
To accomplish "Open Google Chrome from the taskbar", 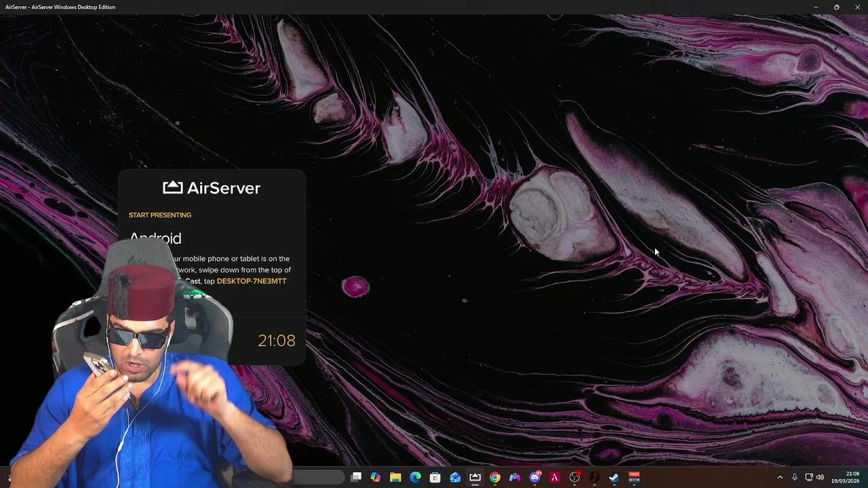I will point(495,477).
